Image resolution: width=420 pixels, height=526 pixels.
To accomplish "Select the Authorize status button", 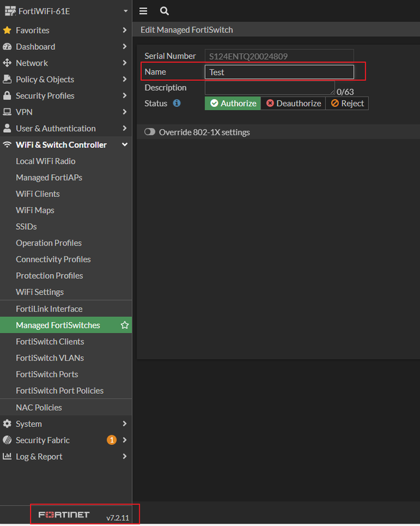I will [232, 104].
